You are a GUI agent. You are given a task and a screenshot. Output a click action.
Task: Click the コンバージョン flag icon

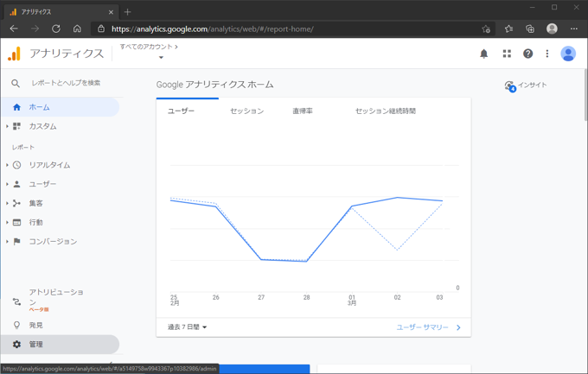17,241
